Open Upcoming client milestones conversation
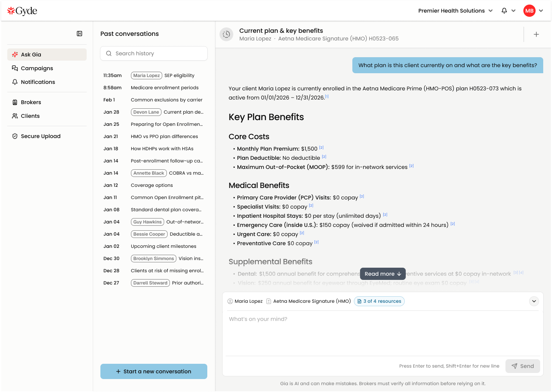Screen dimensions: 552x392 (154, 246)
